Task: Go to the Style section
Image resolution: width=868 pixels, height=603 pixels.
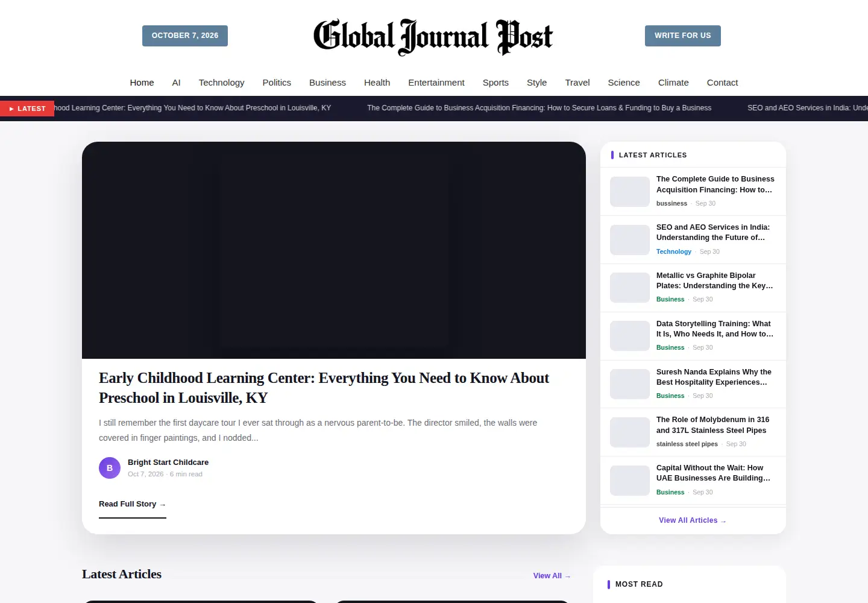Action: pos(536,83)
